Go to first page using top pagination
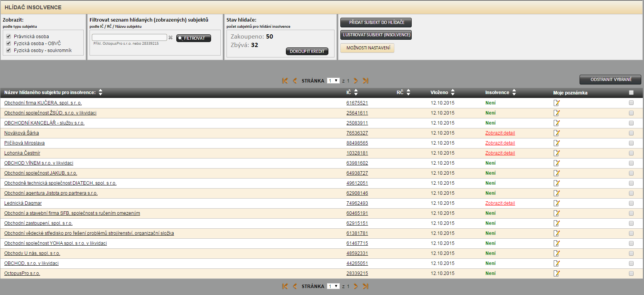This screenshot has height=295, width=644. pyautogui.click(x=285, y=81)
